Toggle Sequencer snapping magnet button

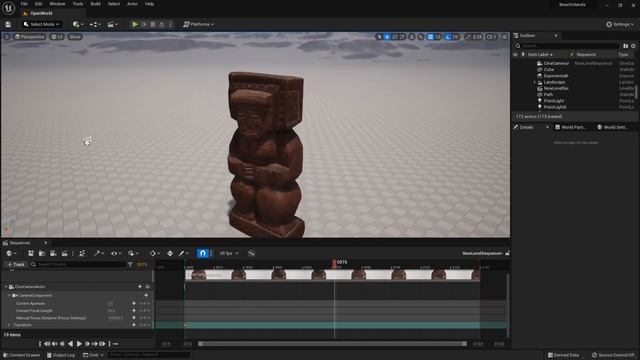(202, 253)
